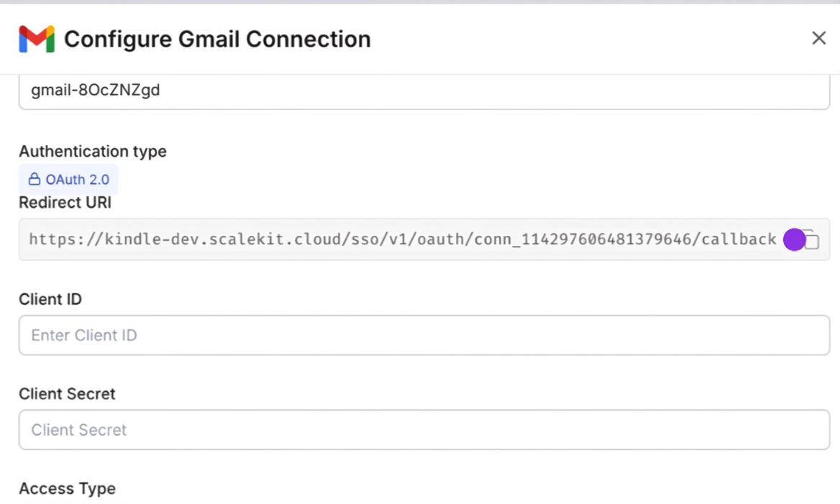Click the purple indicator near the copy icon
This screenshot has width=840, height=504.
793,239
